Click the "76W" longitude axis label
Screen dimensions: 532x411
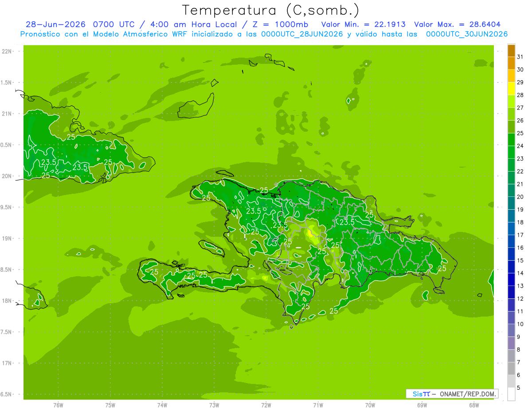[x=58, y=405]
